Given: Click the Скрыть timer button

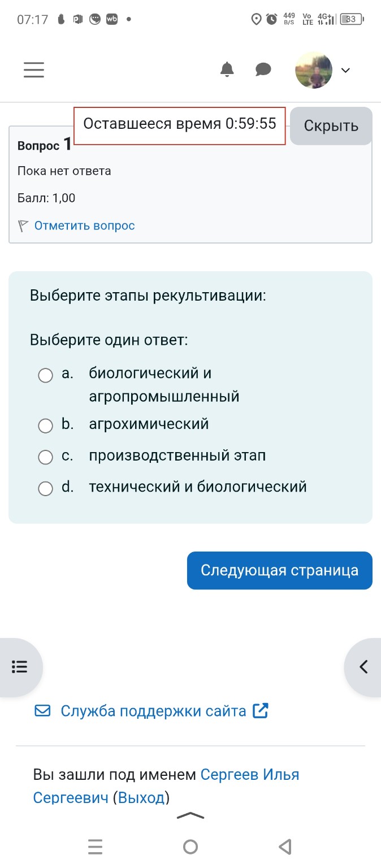Looking at the screenshot, I should (x=331, y=125).
